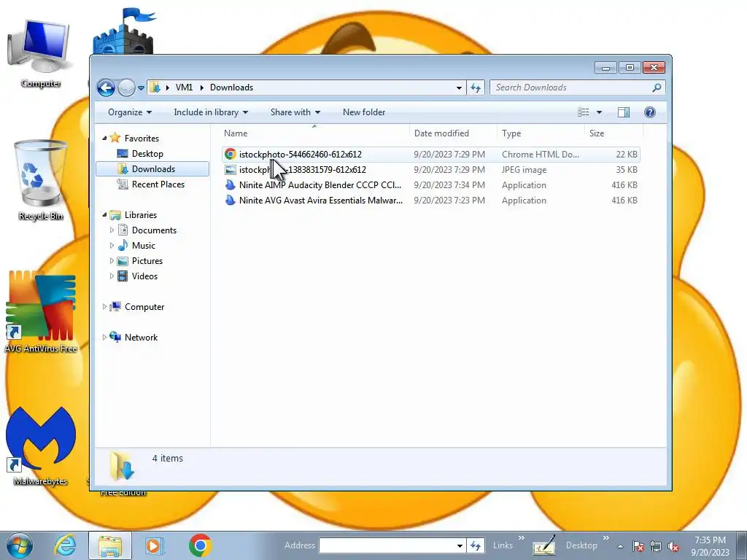Show hidden tray icons arrow
Screen dimensions: 747x560
coord(620,546)
